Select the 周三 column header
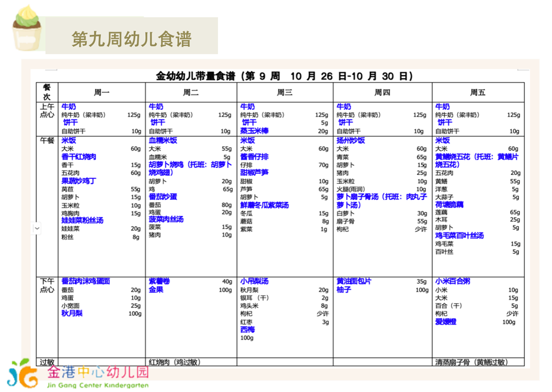Viewport: 552px width, 392px height. 285,93
